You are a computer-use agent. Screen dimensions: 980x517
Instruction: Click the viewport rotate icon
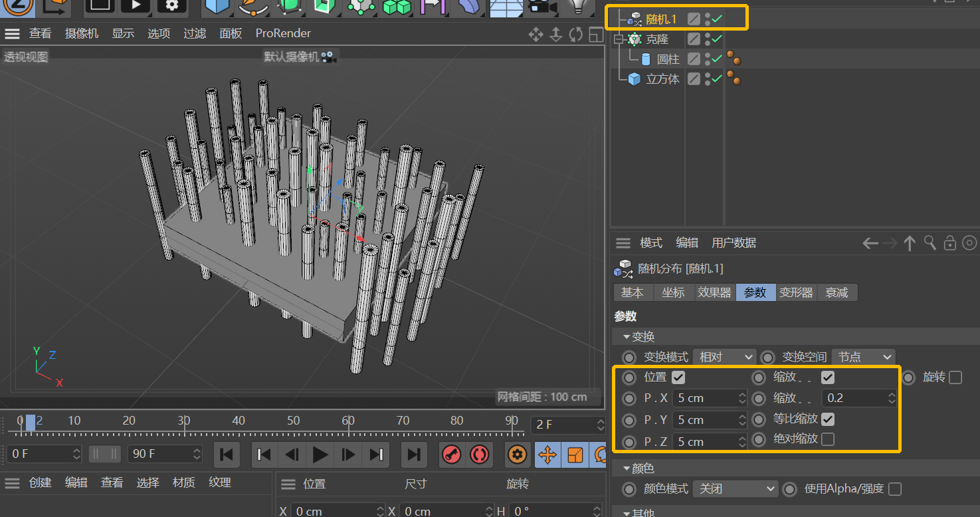[575, 35]
